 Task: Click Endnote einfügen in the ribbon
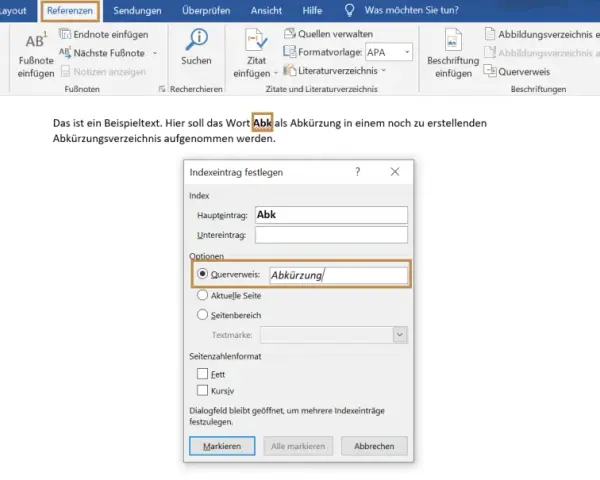click(x=104, y=34)
